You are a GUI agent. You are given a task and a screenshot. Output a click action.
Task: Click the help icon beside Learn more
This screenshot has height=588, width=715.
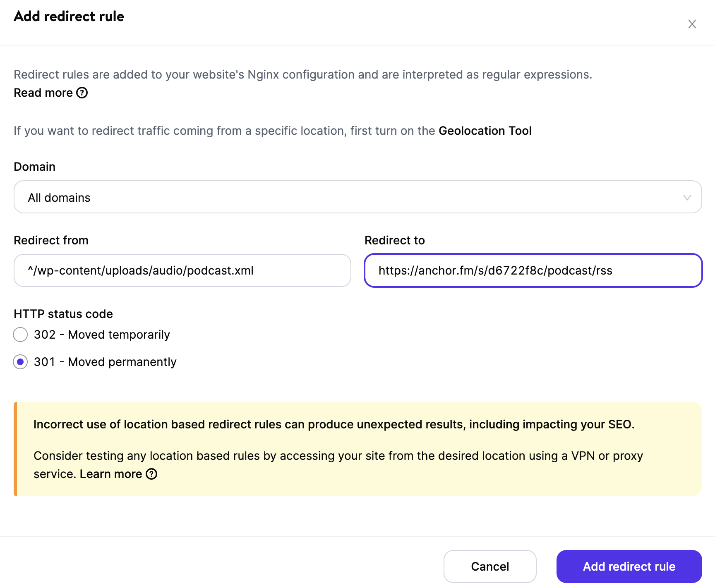pyautogui.click(x=152, y=474)
